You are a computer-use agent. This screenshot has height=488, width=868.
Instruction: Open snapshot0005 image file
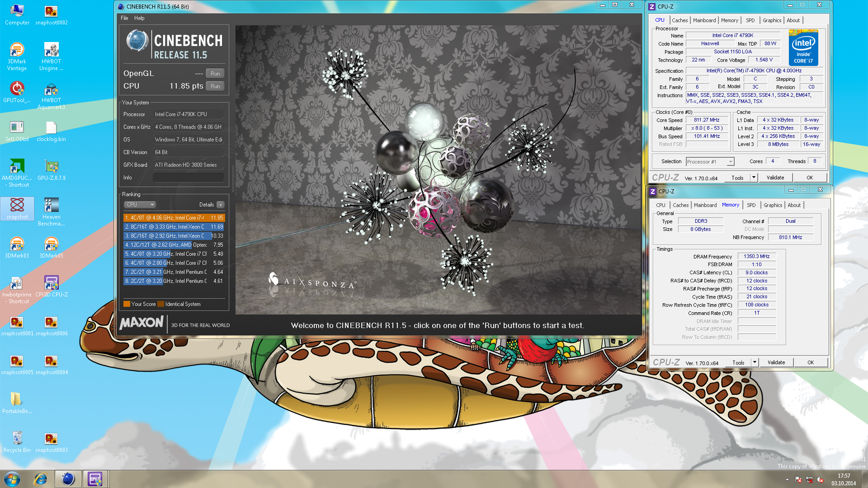17,364
